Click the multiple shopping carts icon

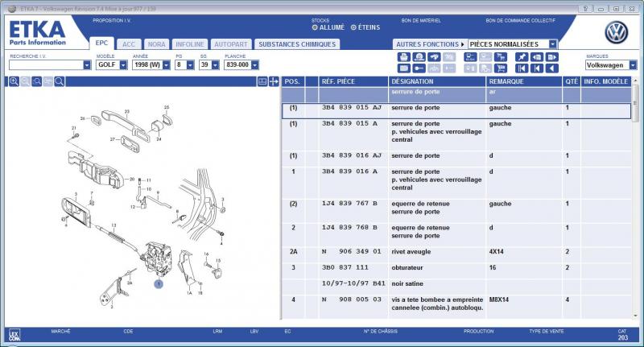click(501, 56)
